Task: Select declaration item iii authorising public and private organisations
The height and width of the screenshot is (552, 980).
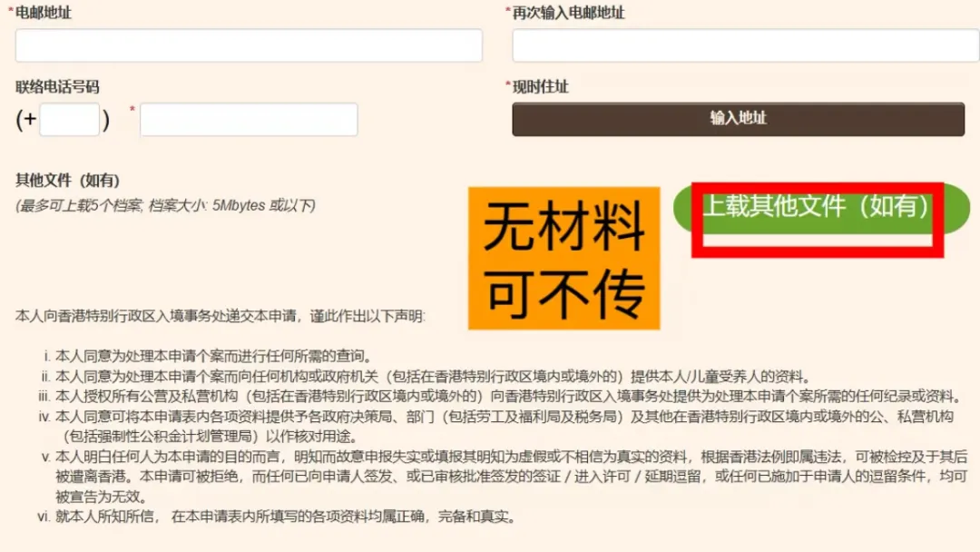Action: (x=499, y=397)
